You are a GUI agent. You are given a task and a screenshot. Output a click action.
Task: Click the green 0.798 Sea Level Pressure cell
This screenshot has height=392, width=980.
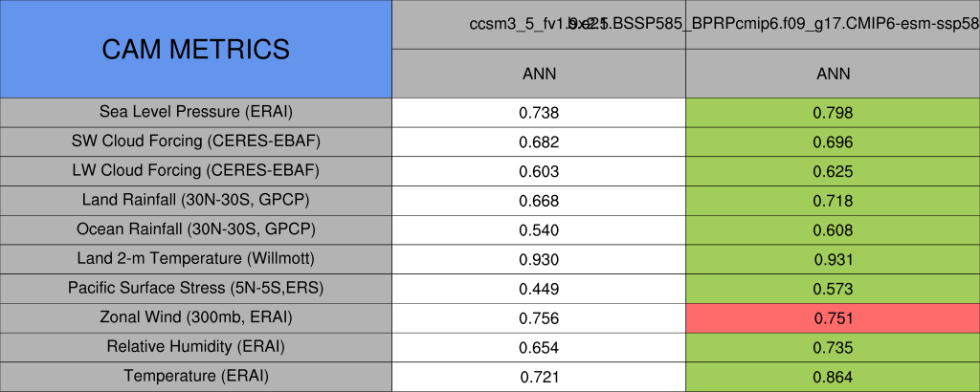[x=833, y=113]
